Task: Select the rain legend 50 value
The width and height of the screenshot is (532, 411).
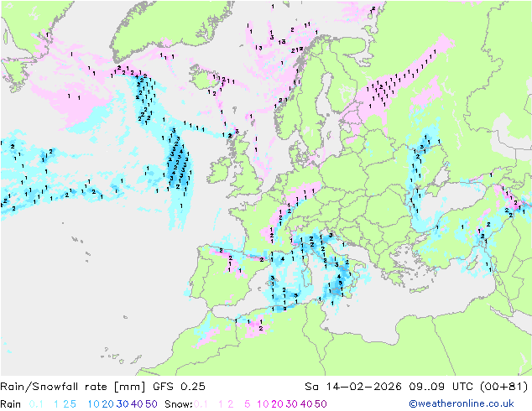Action: click(151, 404)
